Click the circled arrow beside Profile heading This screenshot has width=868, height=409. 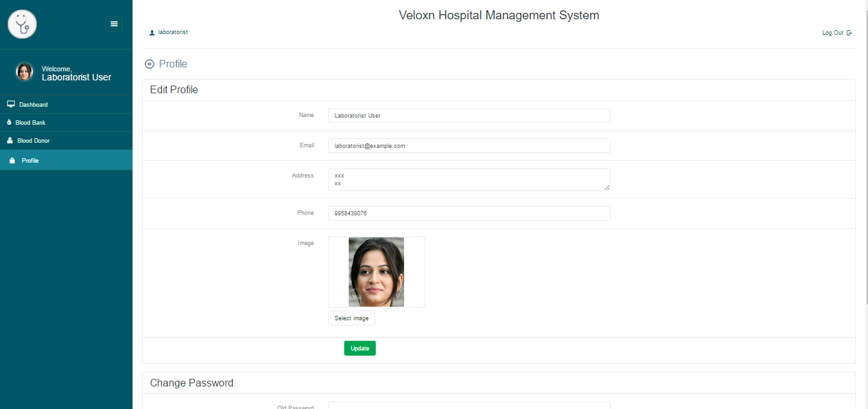coord(150,64)
